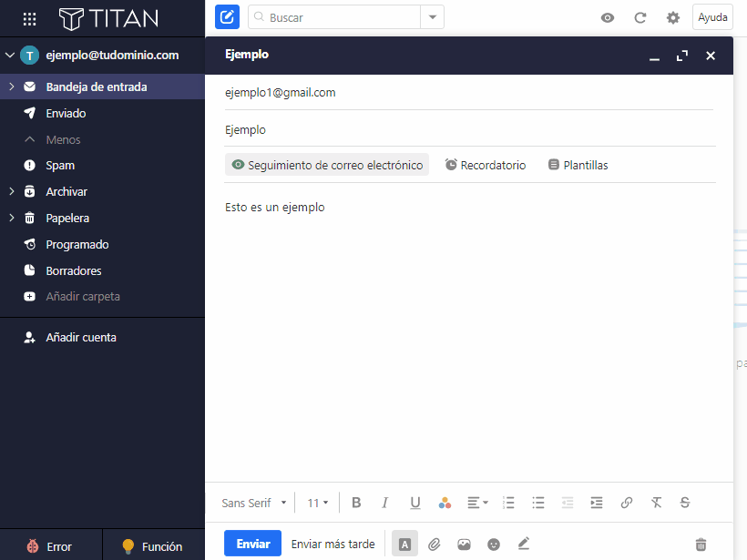747x560 pixels.
Task: Open the Ayuda help button
Action: pyautogui.click(x=712, y=17)
